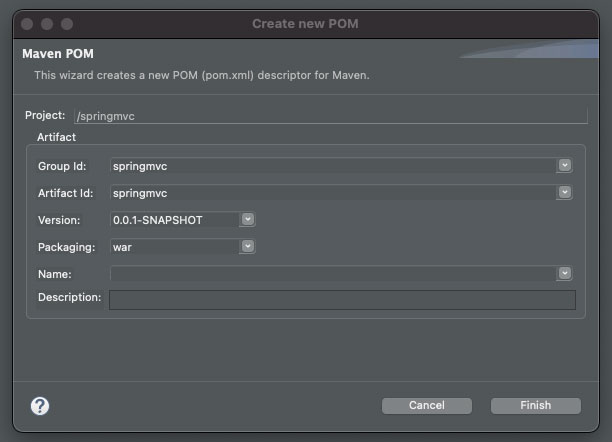Click the Create new POM title text

pyautogui.click(x=305, y=24)
